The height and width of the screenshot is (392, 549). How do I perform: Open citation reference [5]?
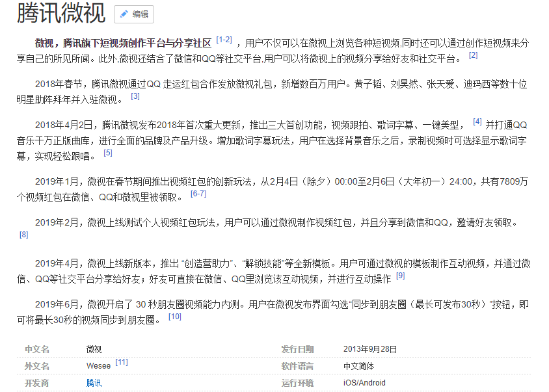[x=108, y=153]
